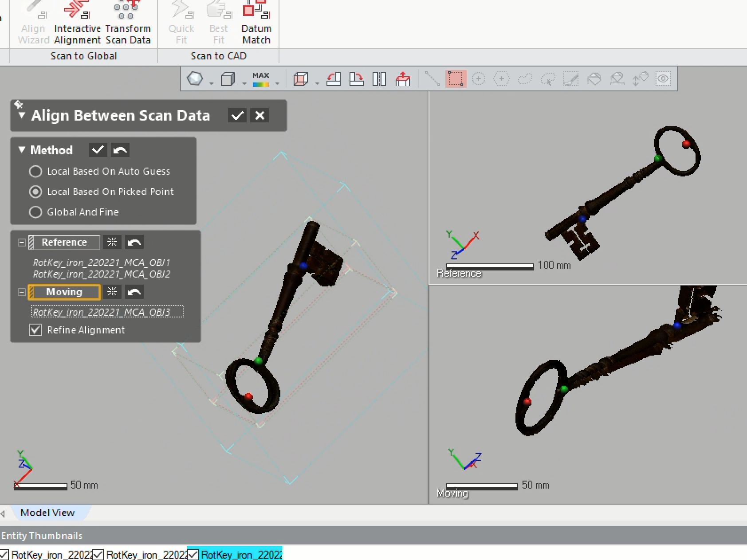Select Local Based On Auto Guess method
This screenshot has width=747, height=560.
click(35, 172)
